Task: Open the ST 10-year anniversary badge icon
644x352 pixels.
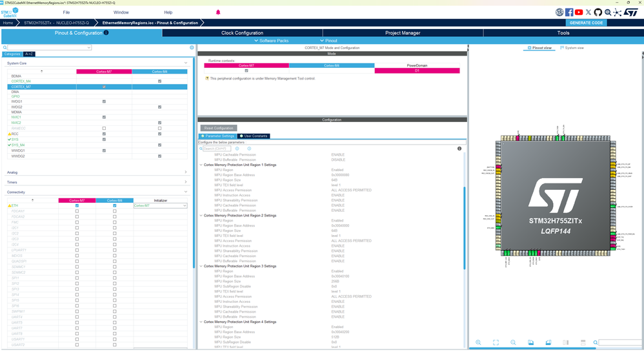Action: coord(559,12)
